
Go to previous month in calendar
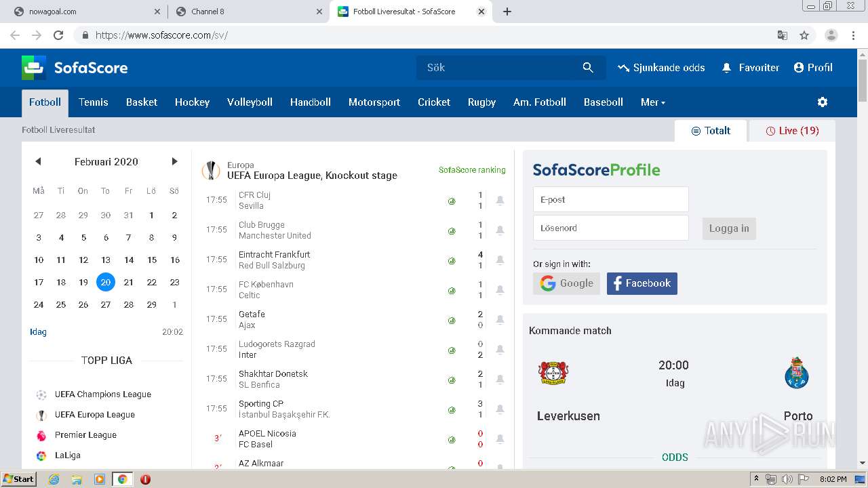point(38,161)
